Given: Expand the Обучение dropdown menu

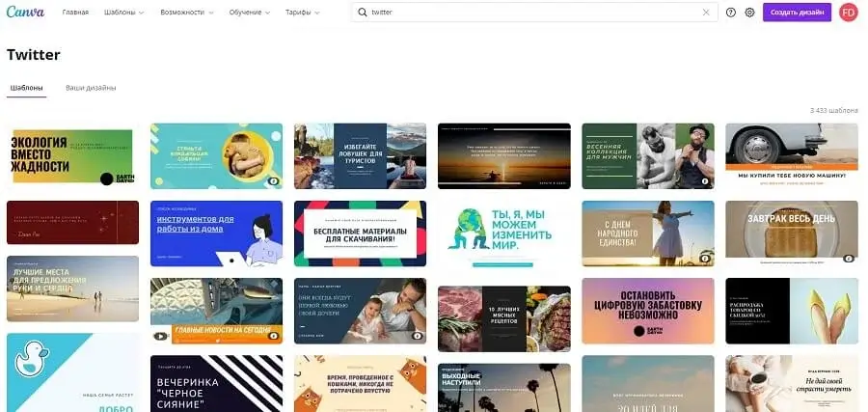Looking at the screenshot, I should (x=250, y=13).
